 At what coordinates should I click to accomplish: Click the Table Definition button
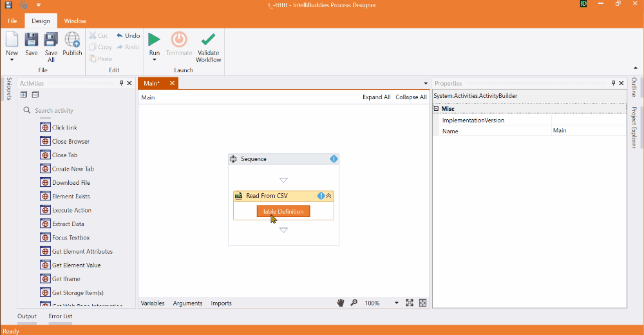pyautogui.click(x=283, y=211)
